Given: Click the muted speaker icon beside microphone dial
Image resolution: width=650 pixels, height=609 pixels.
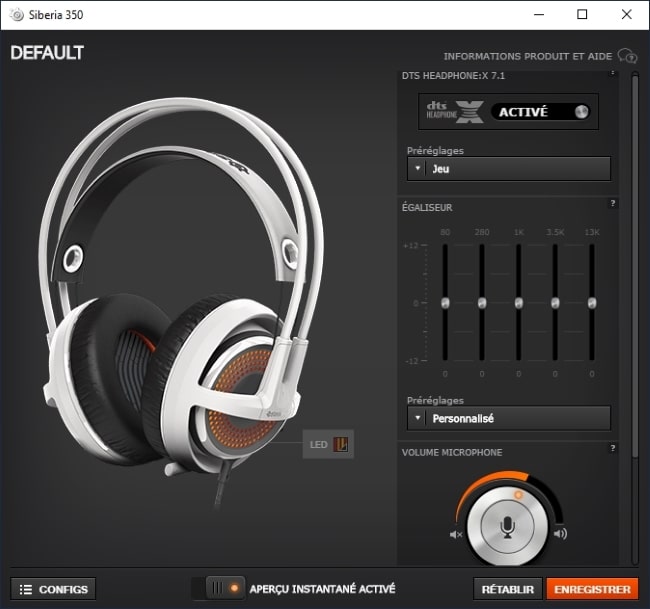Looking at the screenshot, I should click(x=456, y=534).
